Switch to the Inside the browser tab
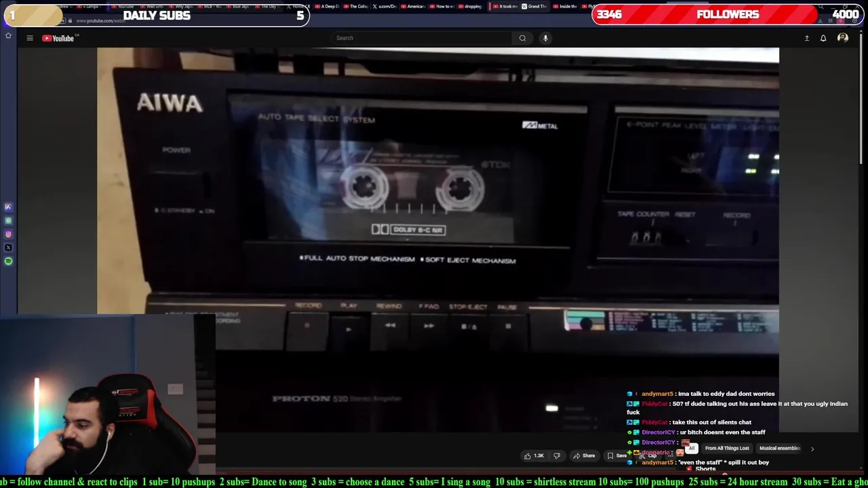This screenshot has height=488, width=868. click(564, 6)
